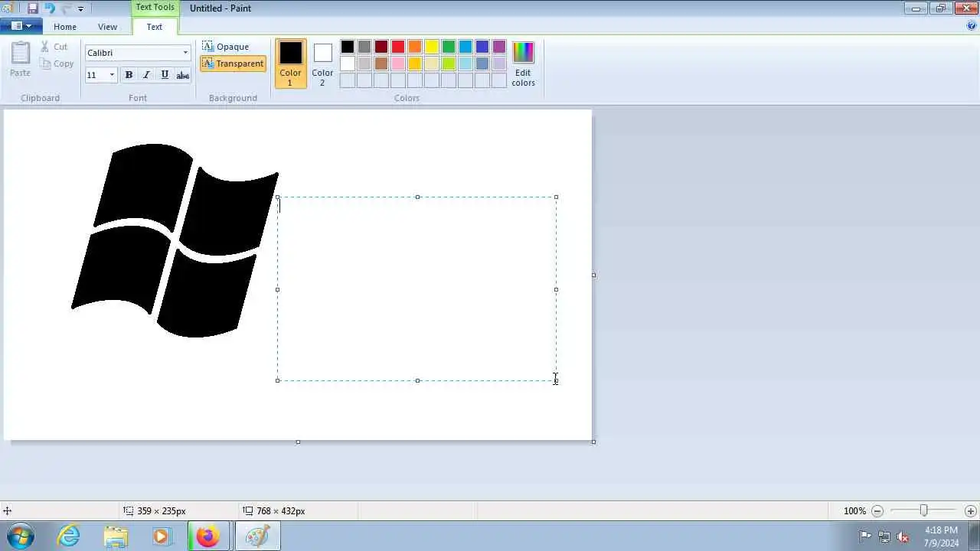Pick the turquoise swatch in top row

465,47
